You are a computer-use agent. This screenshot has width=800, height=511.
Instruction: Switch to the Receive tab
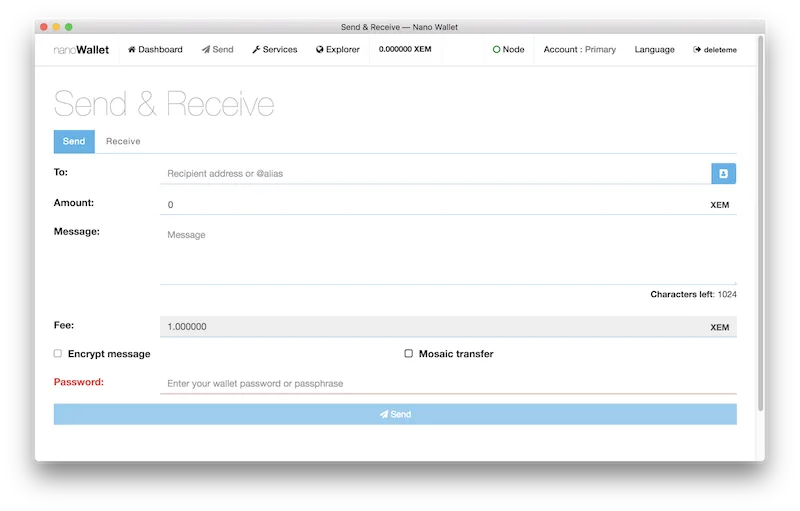(123, 142)
